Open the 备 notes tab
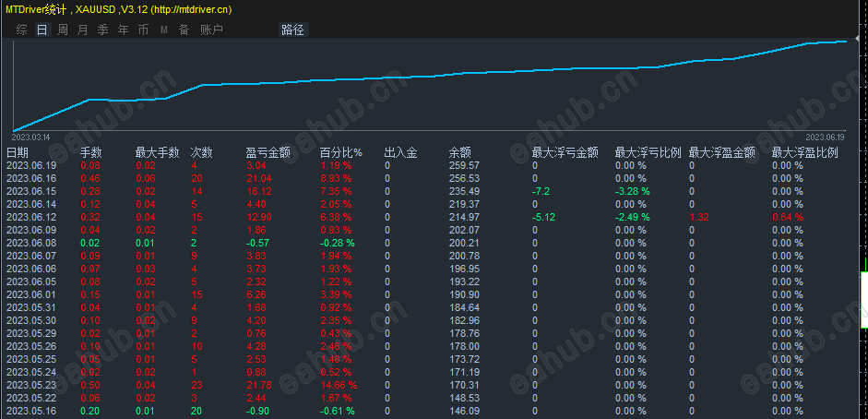The height and width of the screenshot is (419, 868). pos(184,30)
